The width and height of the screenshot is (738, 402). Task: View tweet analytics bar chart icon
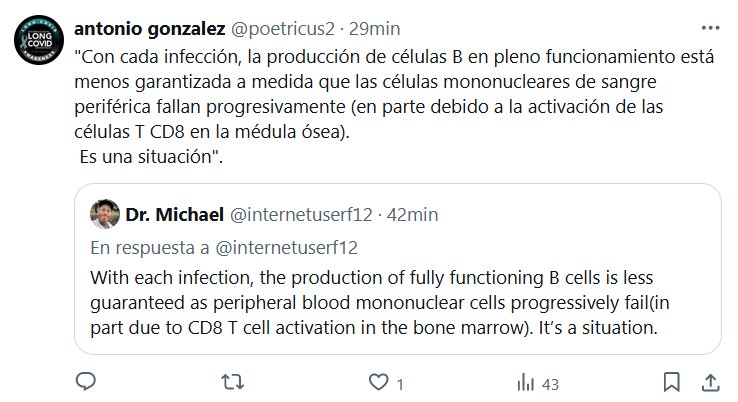tap(524, 382)
